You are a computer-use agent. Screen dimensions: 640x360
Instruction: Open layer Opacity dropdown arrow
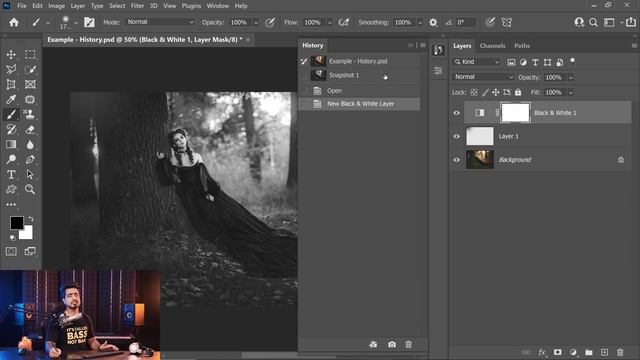571,77
